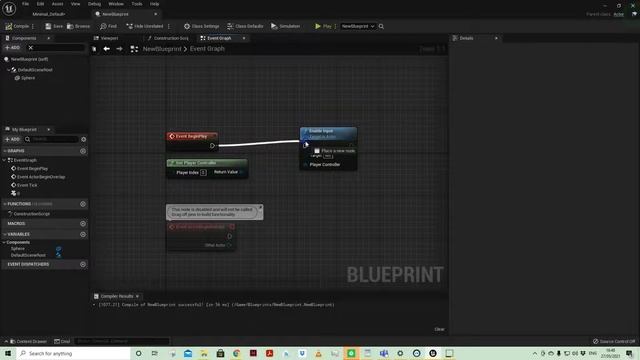Image resolution: width=640 pixels, height=360 pixels.
Task: Close the Components panel tab
Action: point(49,38)
